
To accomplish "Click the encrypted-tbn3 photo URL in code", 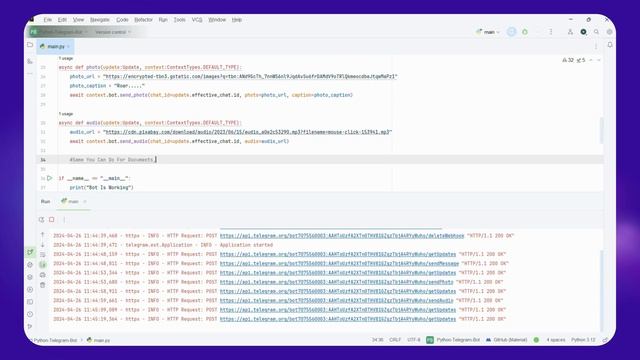I will point(250,76).
